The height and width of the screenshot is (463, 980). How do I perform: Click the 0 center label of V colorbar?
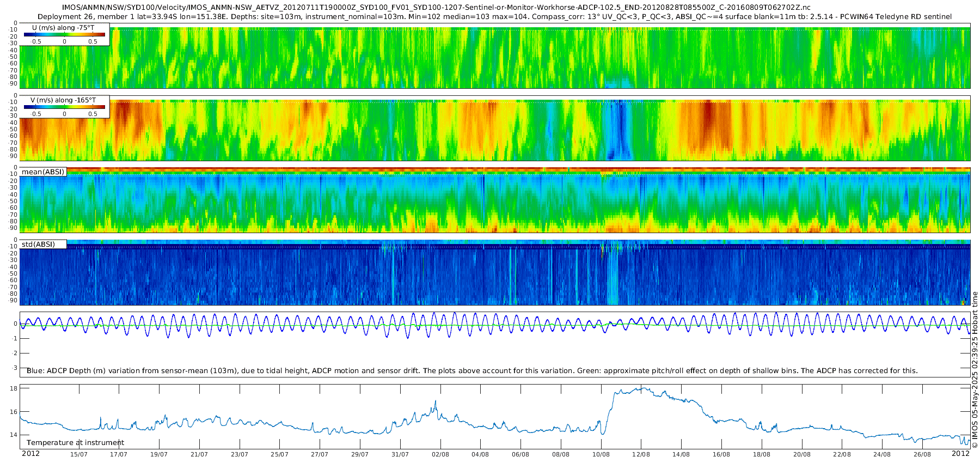(64, 114)
